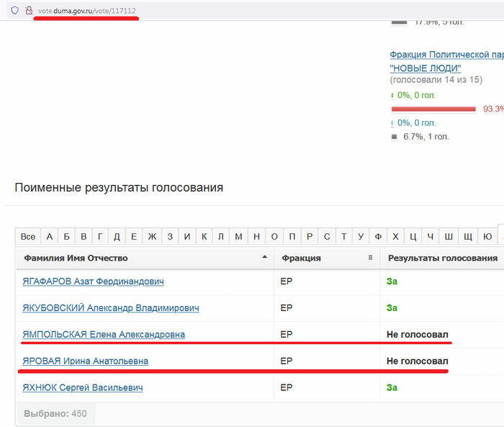Click the Фракция column header
504x427 pixels.
tap(301, 258)
